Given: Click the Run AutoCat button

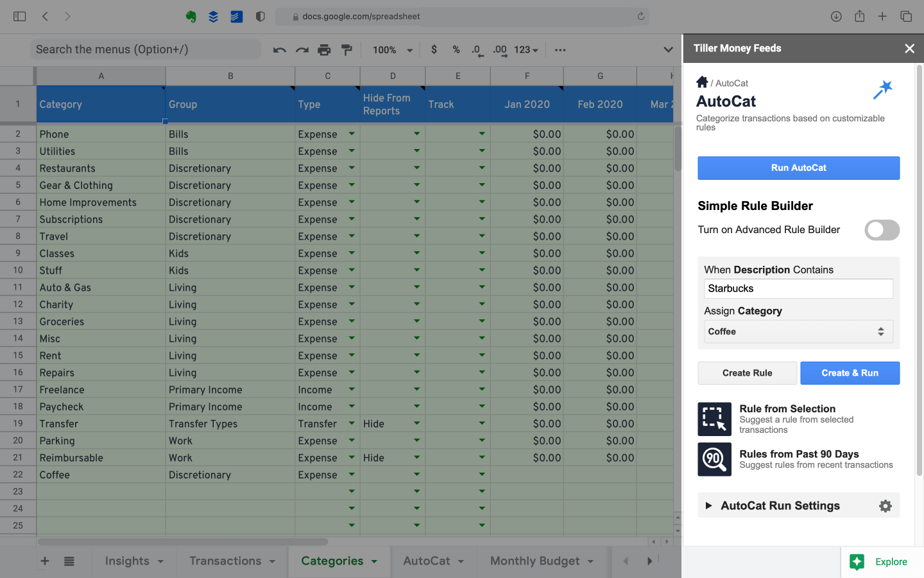Looking at the screenshot, I should (x=798, y=168).
